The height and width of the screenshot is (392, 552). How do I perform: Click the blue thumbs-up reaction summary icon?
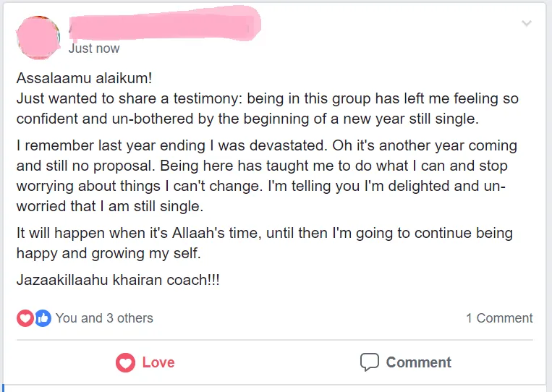tap(43, 318)
